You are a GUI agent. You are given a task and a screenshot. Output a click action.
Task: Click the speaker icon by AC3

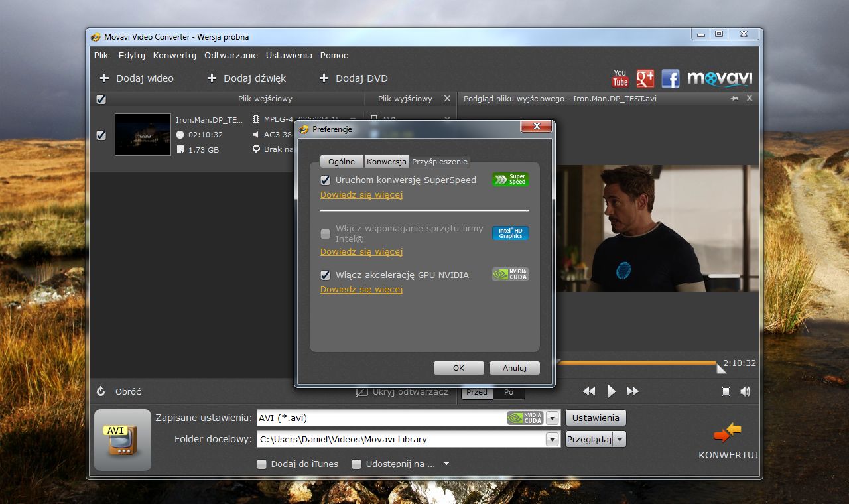(x=256, y=135)
